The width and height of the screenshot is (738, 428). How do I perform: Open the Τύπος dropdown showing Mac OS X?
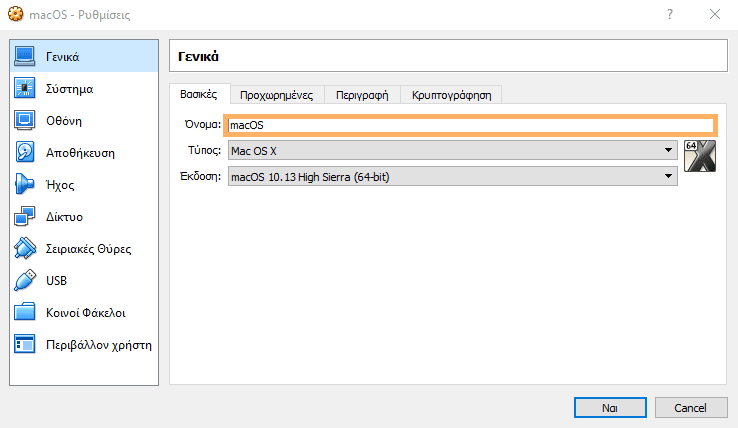click(453, 151)
